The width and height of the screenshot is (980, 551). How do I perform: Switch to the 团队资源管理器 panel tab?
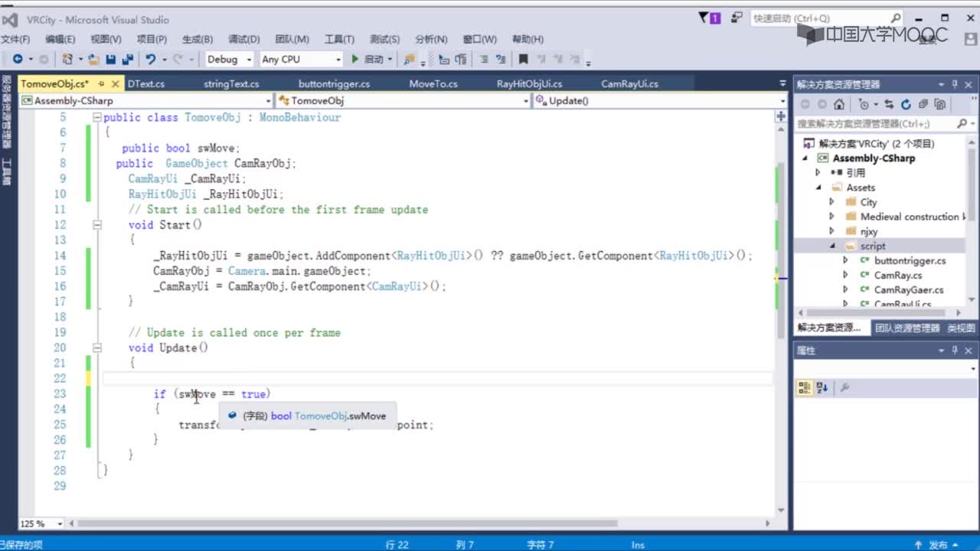(x=907, y=328)
